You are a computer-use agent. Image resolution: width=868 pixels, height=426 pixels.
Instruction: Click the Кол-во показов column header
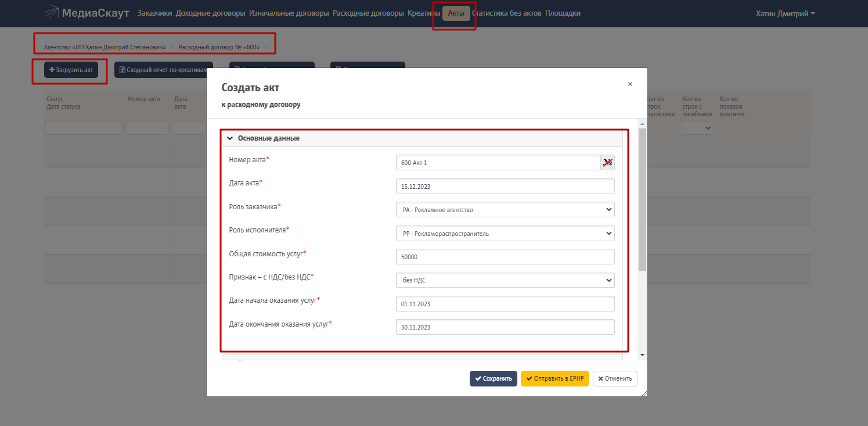coord(735,106)
